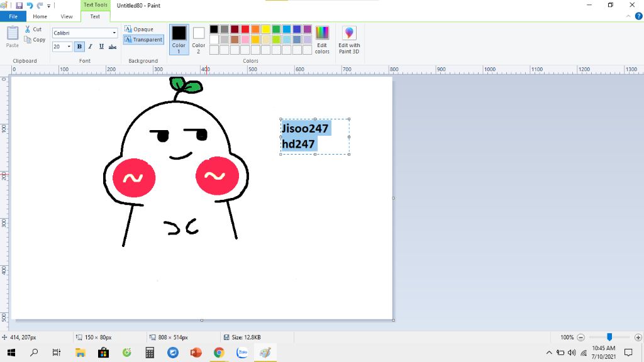Open the Edit colors dialog
This screenshot has height=362, width=644.
[x=322, y=40]
